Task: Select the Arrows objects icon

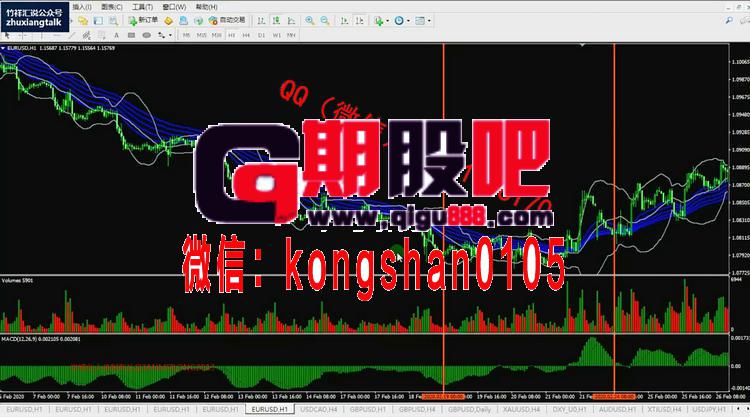Action: 162,35
